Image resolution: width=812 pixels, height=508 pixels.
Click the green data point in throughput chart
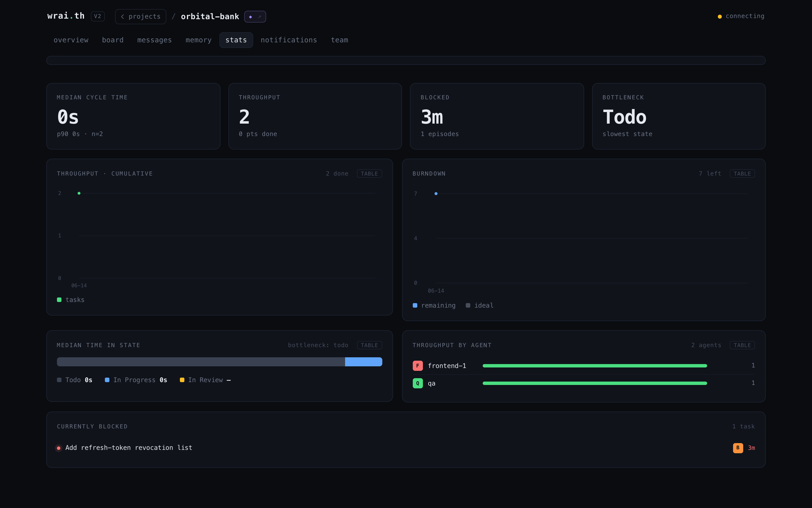(79, 193)
